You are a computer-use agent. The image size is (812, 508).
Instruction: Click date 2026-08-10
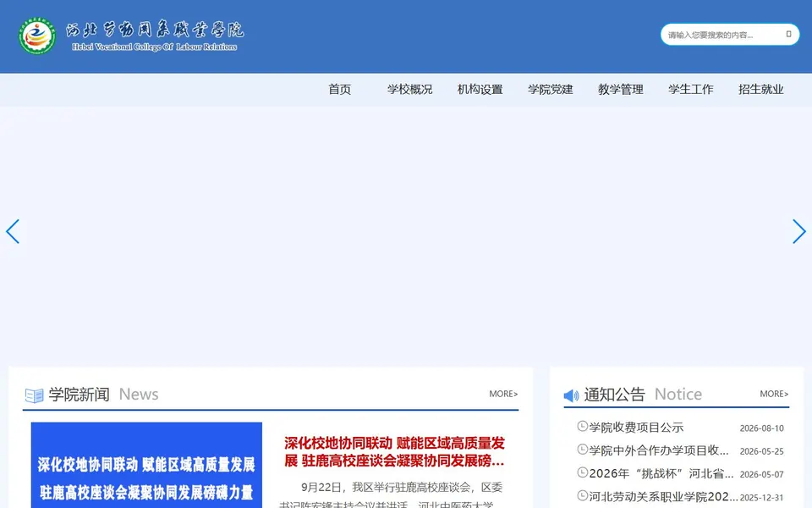click(x=762, y=428)
